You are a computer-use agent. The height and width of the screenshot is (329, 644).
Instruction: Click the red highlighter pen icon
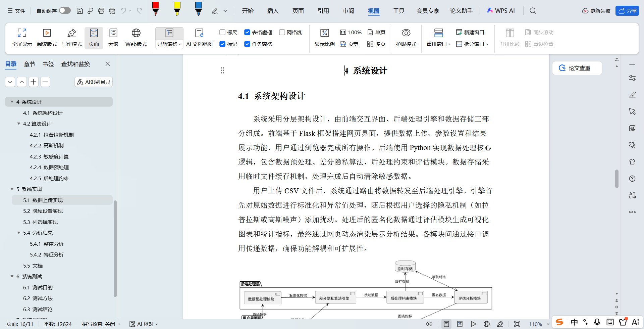(x=156, y=9)
